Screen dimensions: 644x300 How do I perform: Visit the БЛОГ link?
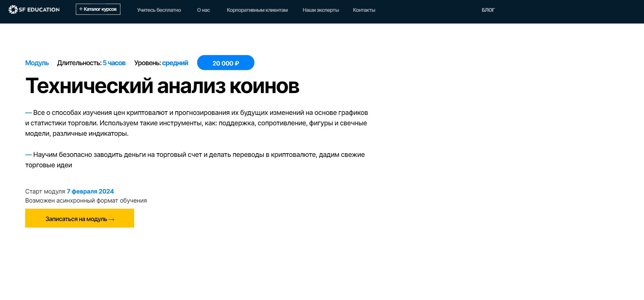click(488, 10)
